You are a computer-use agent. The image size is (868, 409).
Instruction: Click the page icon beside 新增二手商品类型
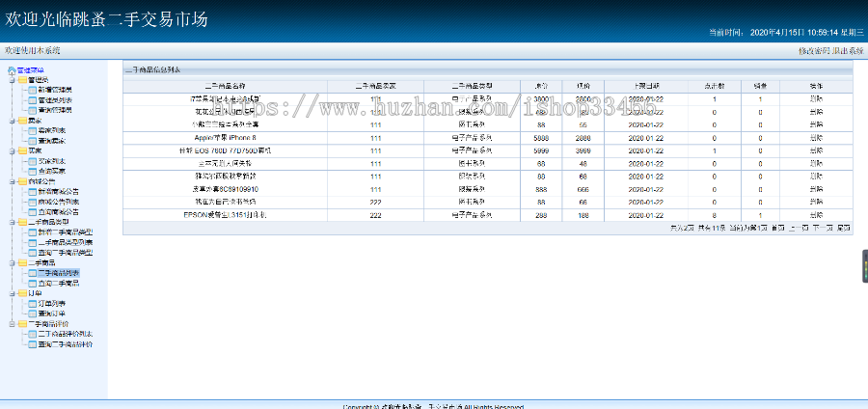pos(32,232)
